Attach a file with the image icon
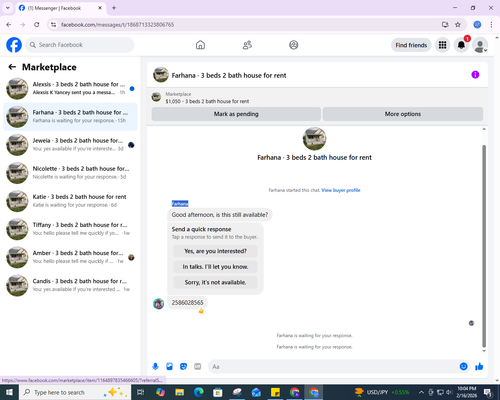 pyautogui.click(x=169, y=367)
